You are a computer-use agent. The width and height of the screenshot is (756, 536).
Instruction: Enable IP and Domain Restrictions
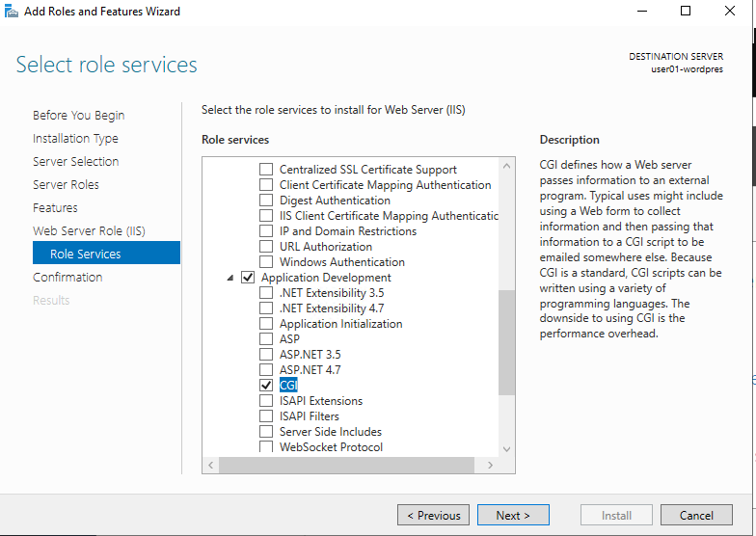pyautogui.click(x=266, y=231)
